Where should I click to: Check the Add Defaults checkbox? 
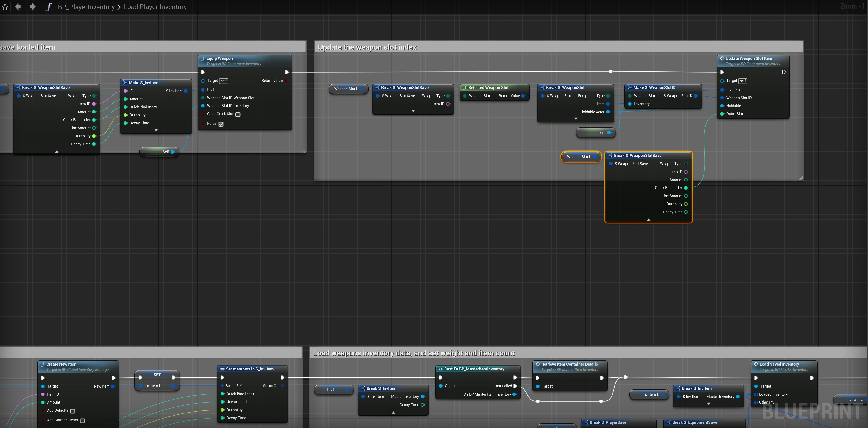(x=73, y=411)
